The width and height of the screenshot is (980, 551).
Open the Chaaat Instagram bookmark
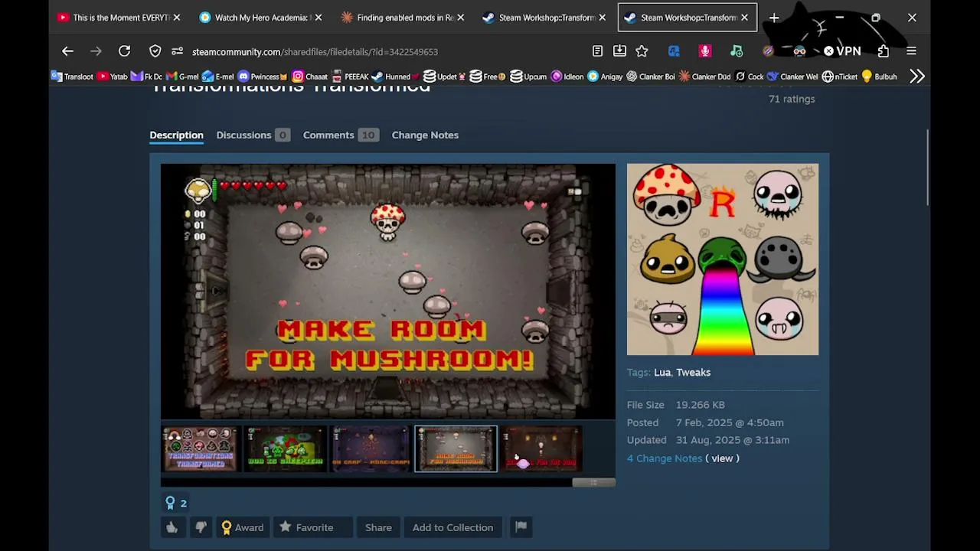[x=309, y=77]
